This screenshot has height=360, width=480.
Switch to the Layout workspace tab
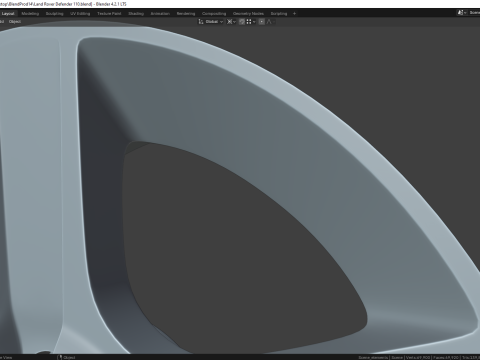click(x=8, y=14)
